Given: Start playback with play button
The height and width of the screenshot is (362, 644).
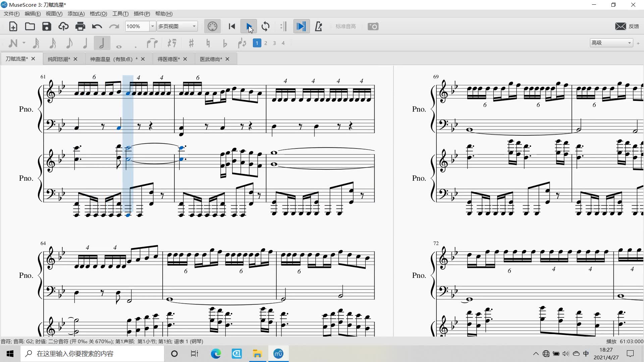Looking at the screenshot, I should [249, 26].
